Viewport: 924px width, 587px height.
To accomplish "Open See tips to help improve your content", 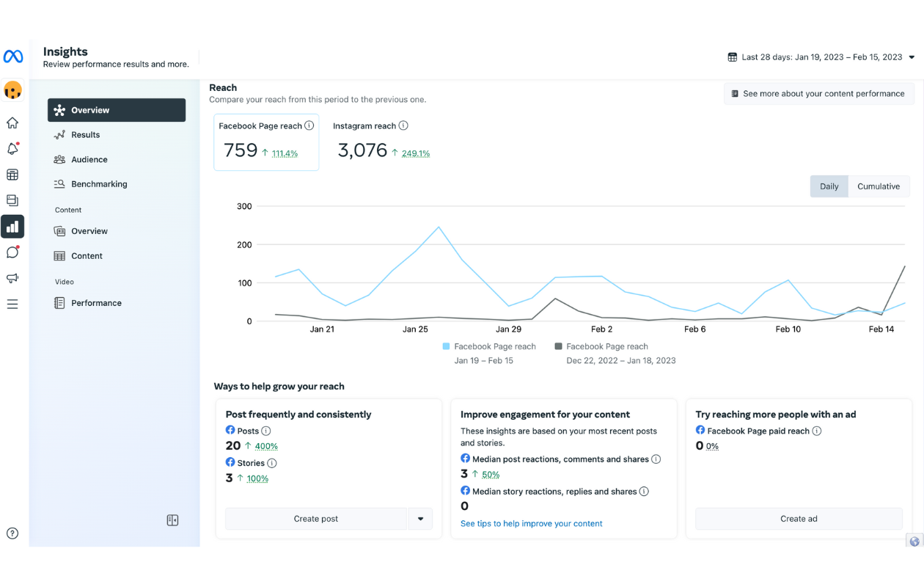I will point(532,524).
